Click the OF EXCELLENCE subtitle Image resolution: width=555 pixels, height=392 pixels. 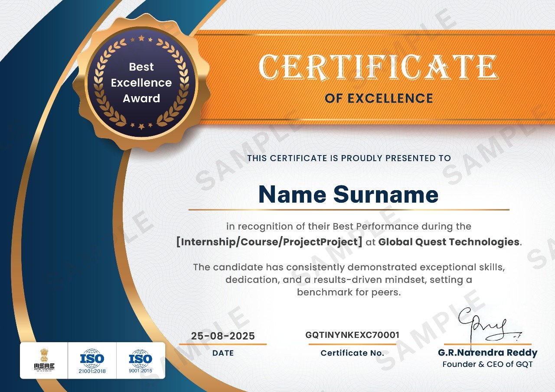pyautogui.click(x=379, y=98)
